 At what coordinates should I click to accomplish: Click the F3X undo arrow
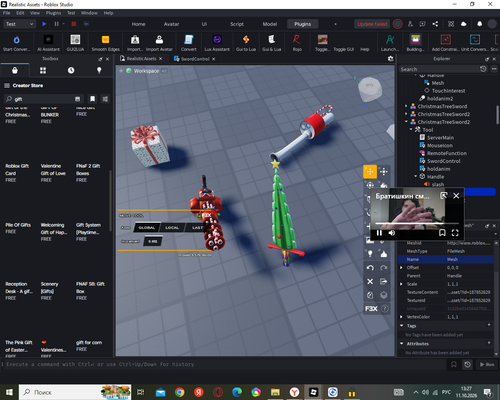370,268
